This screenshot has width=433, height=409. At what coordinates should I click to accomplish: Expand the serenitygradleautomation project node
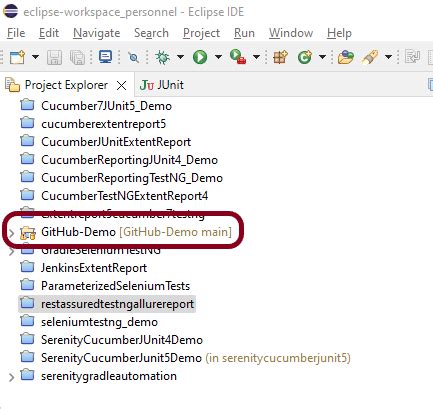(x=12, y=377)
